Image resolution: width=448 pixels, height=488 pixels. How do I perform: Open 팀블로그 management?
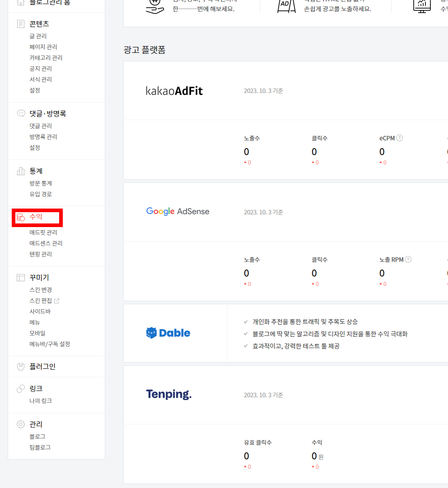[40, 447]
